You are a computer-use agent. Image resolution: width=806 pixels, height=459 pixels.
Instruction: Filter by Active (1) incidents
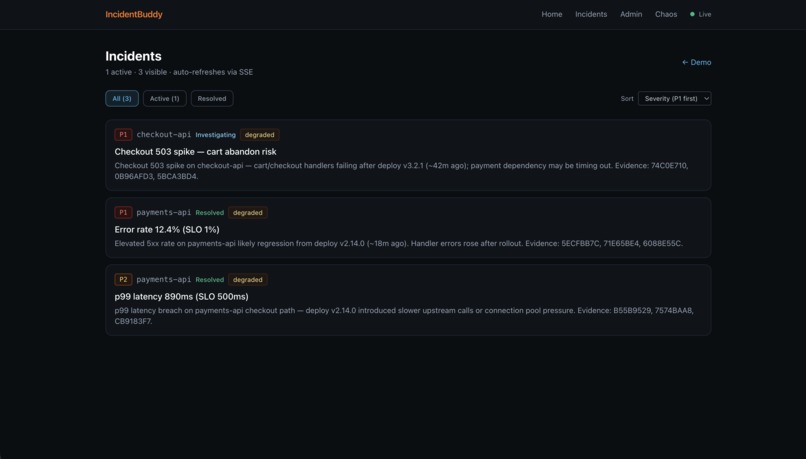164,98
